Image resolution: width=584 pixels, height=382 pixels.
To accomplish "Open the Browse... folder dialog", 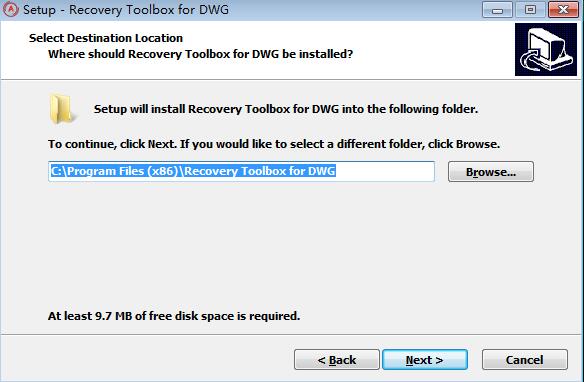I will [491, 172].
